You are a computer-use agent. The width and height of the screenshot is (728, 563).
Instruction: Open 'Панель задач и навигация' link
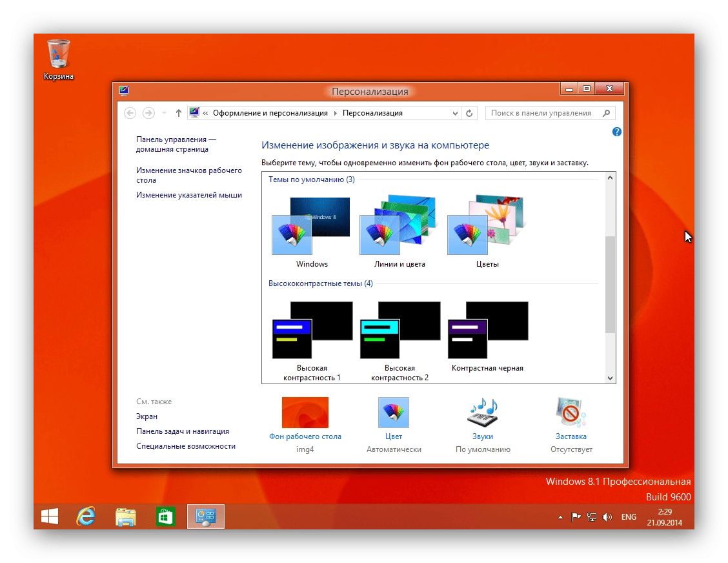click(183, 431)
